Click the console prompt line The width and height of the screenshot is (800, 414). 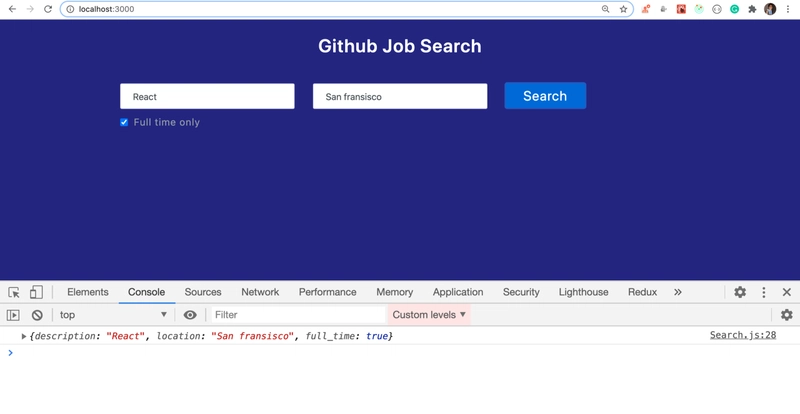pyautogui.click(x=400, y=353)
